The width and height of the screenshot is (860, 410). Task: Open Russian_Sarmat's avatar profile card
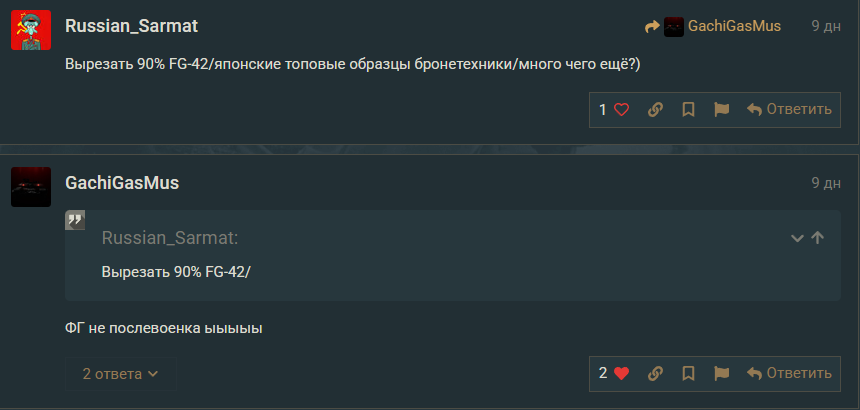pyautogui.click(x=31, y=30)
